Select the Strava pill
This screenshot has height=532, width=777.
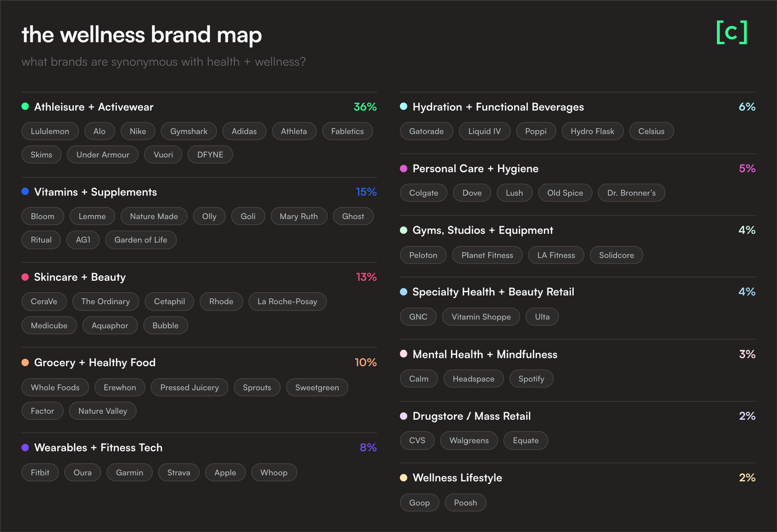[x=179, y=472]
